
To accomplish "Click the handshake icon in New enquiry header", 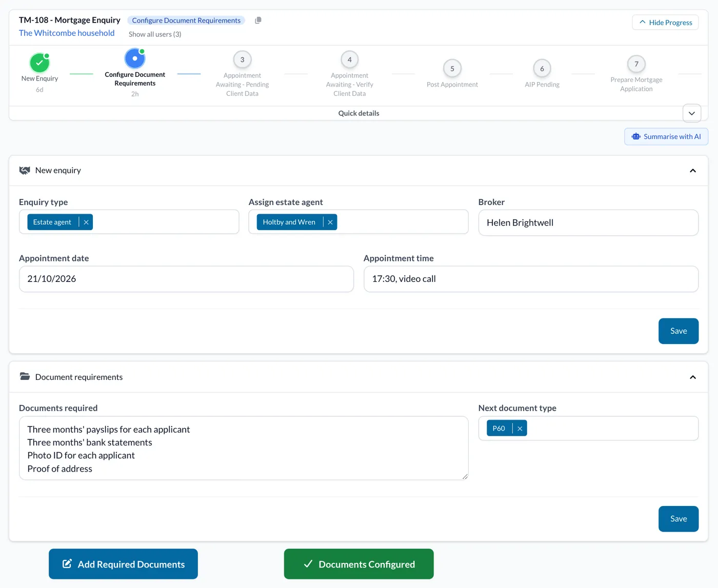I will click(x=25, y=170).
